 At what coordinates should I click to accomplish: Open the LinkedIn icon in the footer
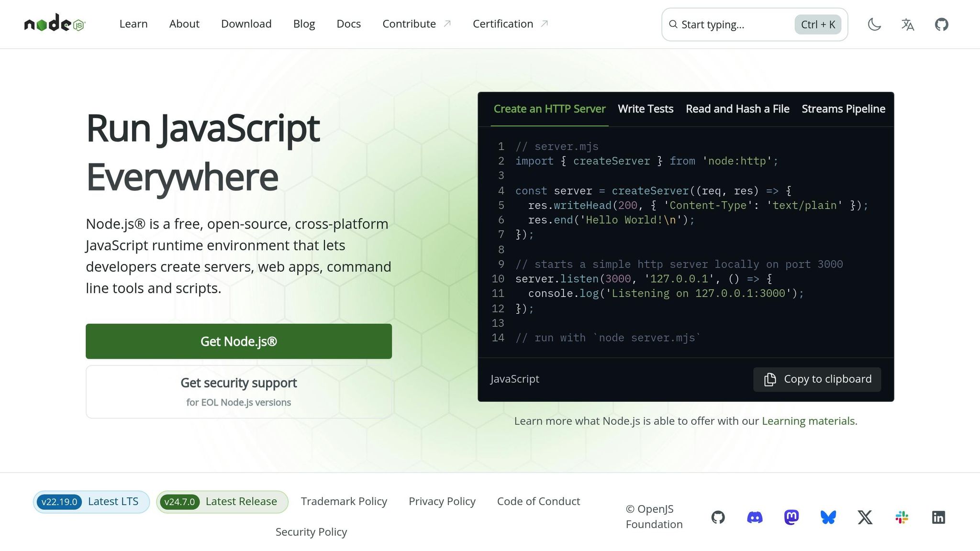click(939, 517)
